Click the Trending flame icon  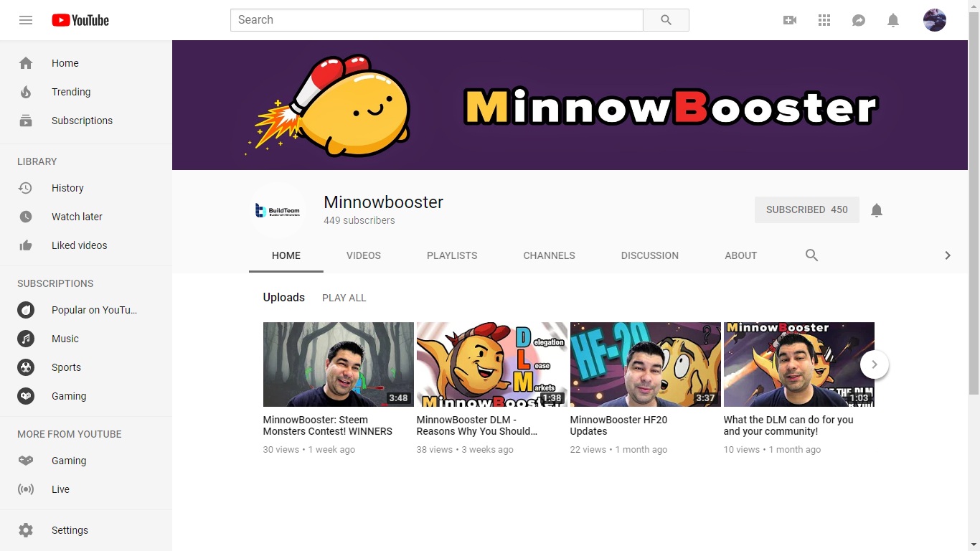pyautogui.click(x=26, y=92)
